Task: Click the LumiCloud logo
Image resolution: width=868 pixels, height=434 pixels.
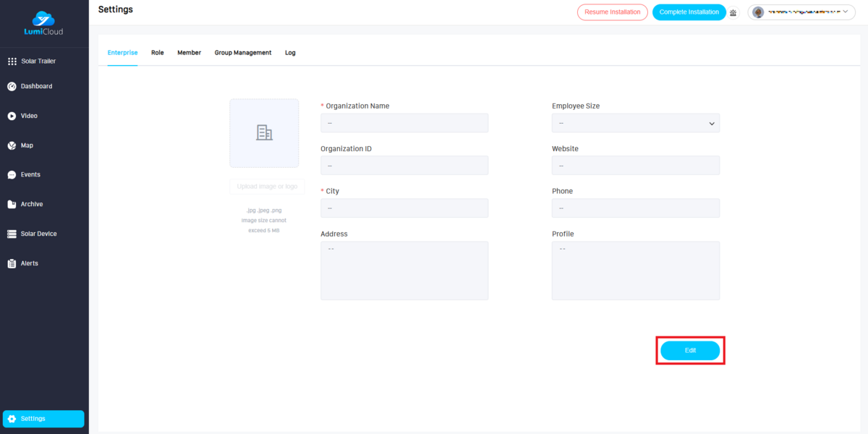Action: coord(44,22)
